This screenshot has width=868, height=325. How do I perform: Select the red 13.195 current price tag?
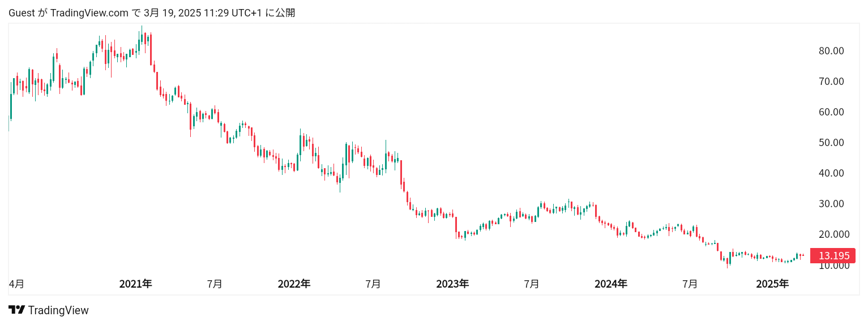833,256
